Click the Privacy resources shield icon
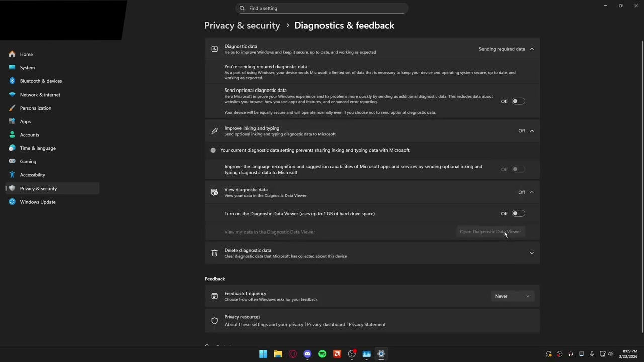The width and height of the screenshot is (644, 362). click(215, 321)
